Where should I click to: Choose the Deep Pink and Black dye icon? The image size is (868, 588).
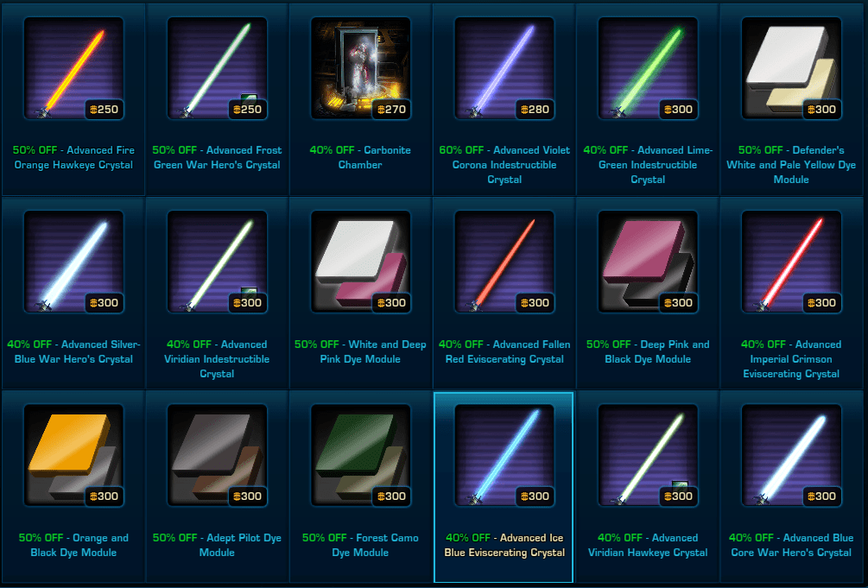(x=648, y=262)
